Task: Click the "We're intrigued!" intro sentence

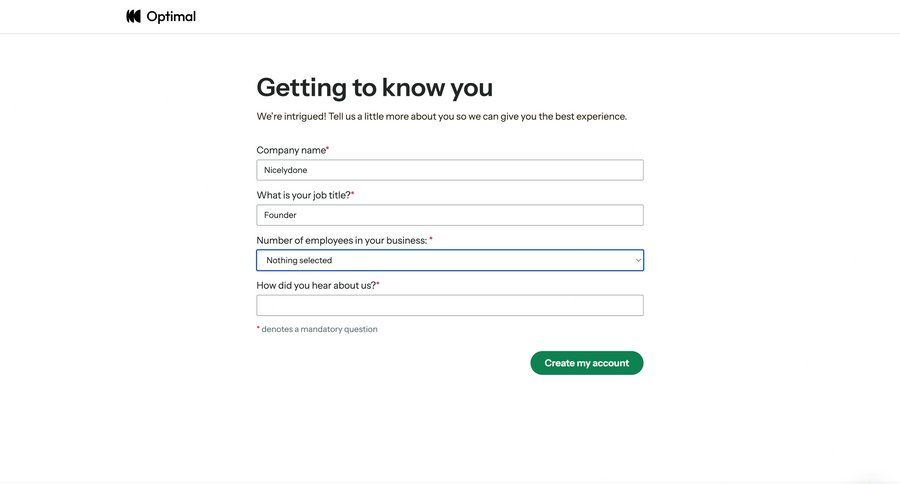Action: point(441,116)
